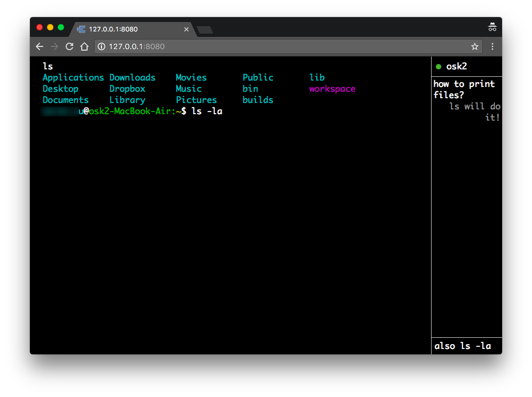Viewport: 532px width, 397px height.
Task: Click the Downloads directory name
Action: pos(132,77)
